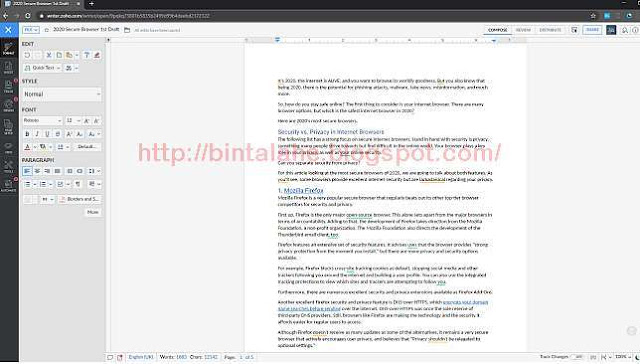
Task: Switch to the Review tab
Action: (x=523, y=30)
